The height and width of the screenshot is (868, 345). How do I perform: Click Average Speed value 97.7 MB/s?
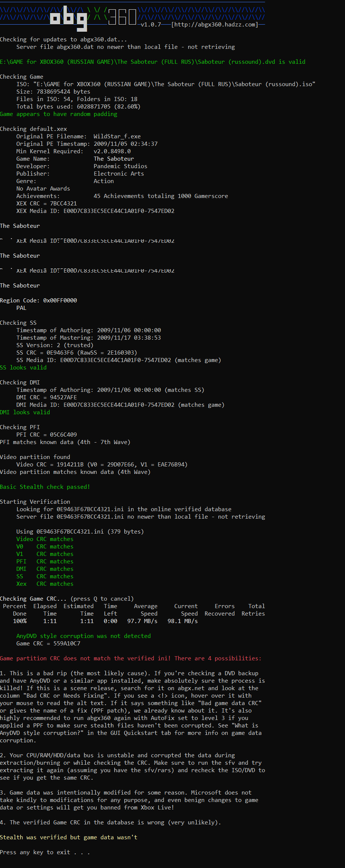click(x=142, y=621)
